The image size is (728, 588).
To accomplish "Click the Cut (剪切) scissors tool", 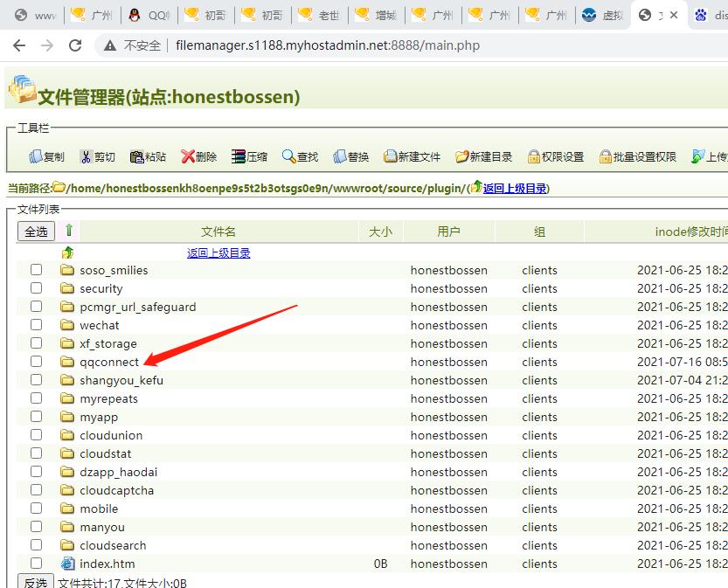I will 98,157.
